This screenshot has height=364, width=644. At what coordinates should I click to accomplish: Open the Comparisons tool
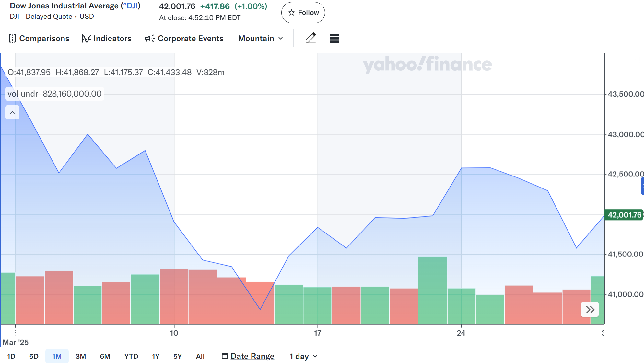39,39
